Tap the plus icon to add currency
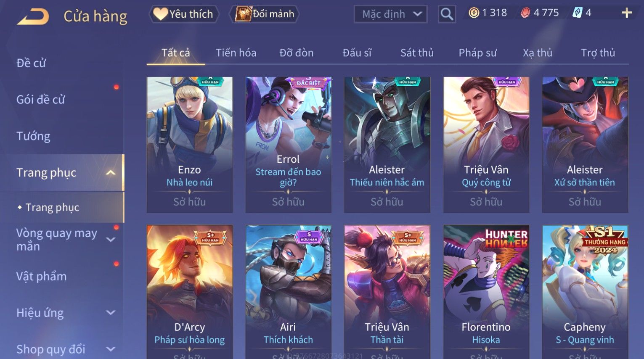The width and height of the screenshot is (644, 359). click(x=626, y=13)
